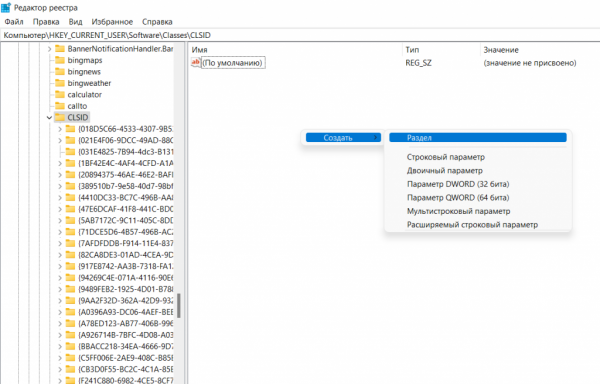Open the Файл menu
The height and width of the screenshot is (384, 600).
pyautogui.click(x=14, y=22)
